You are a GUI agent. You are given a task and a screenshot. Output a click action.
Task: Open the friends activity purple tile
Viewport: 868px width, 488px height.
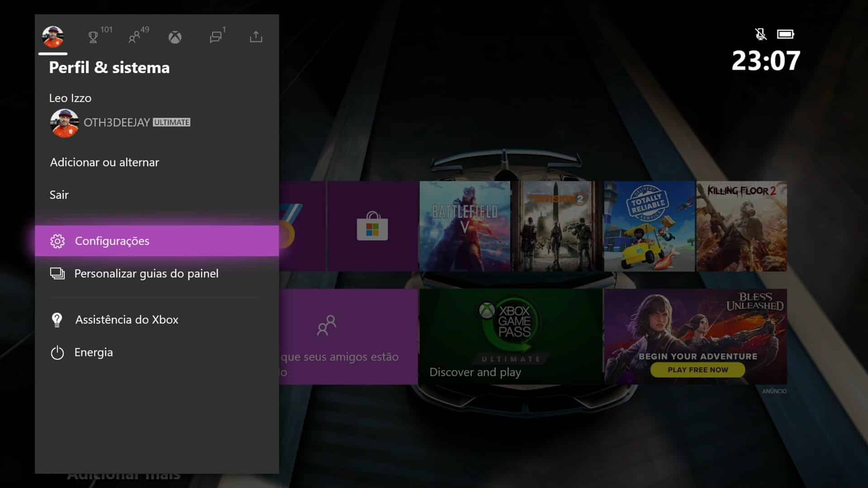[x=349, y=336]
